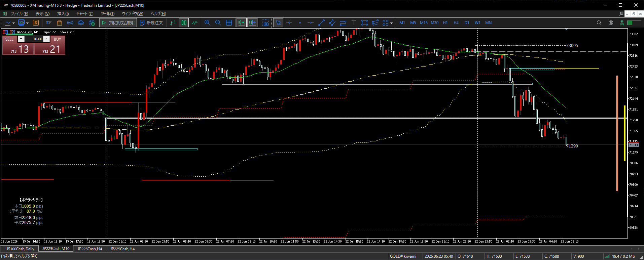Pick the text label T tool
The image size is (644, 260).
point(354,23)
